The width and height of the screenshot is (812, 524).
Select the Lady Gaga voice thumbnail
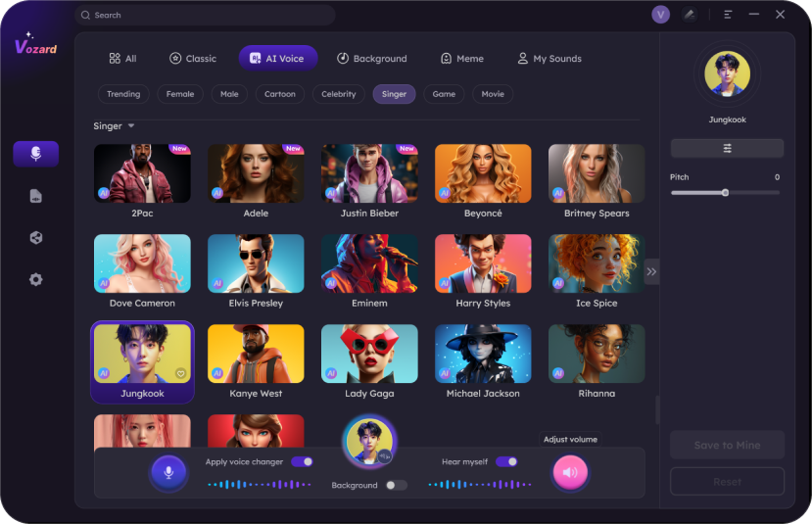(x=369, y=354)
